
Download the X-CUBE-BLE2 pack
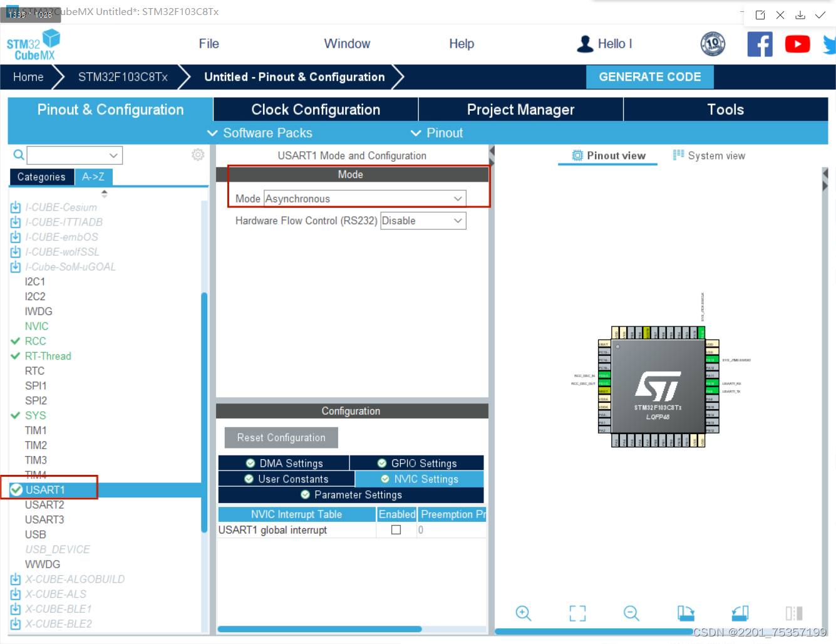point(16,624)
